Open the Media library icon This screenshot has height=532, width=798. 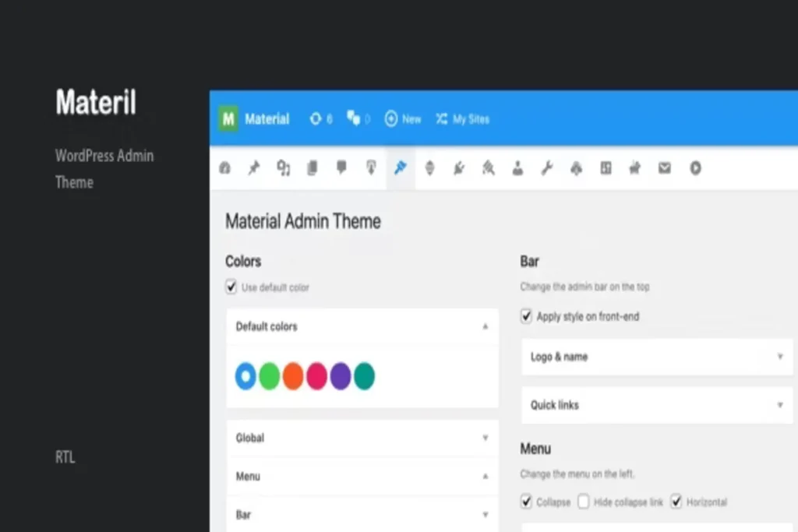click(x=283, y=167)
